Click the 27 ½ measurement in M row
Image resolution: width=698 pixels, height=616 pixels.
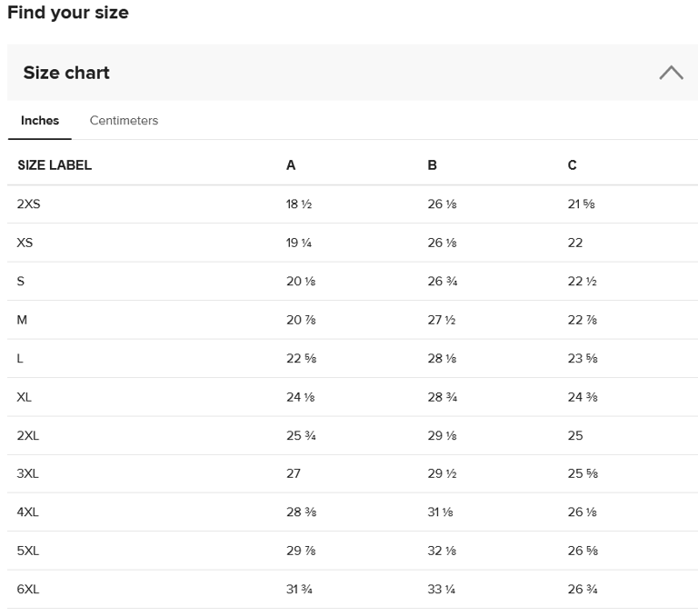pyautogui.click(x=442, y=320)
